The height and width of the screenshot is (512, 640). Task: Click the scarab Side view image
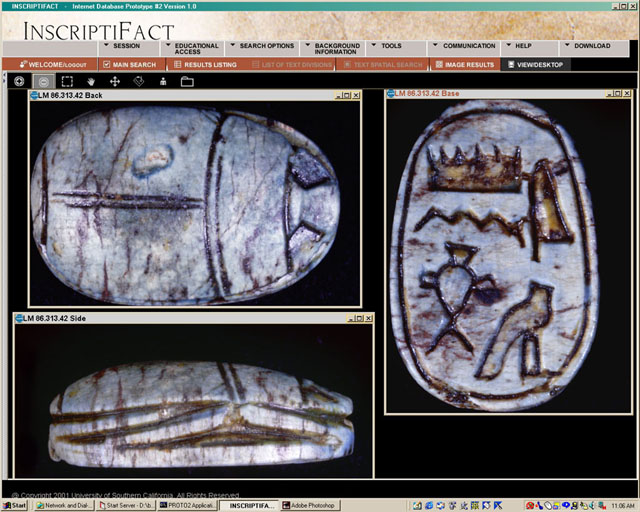tap(194, 401)
